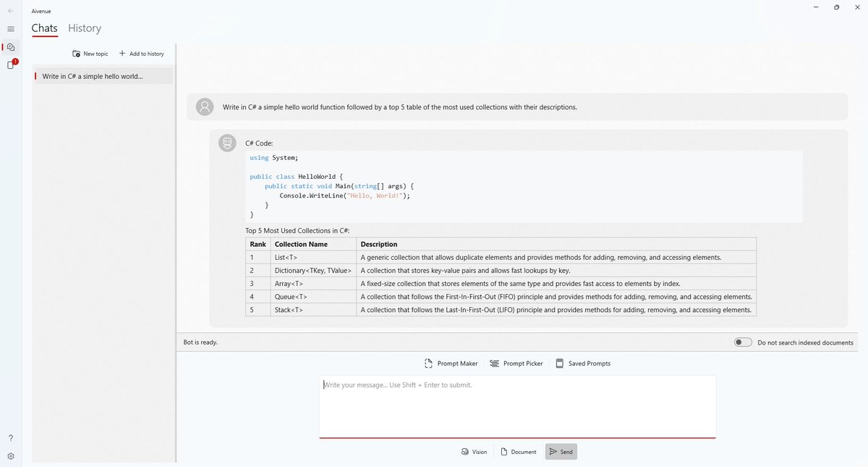Open the help question mark icon
The image size is (868, 467).
click(x=10, y=438)
